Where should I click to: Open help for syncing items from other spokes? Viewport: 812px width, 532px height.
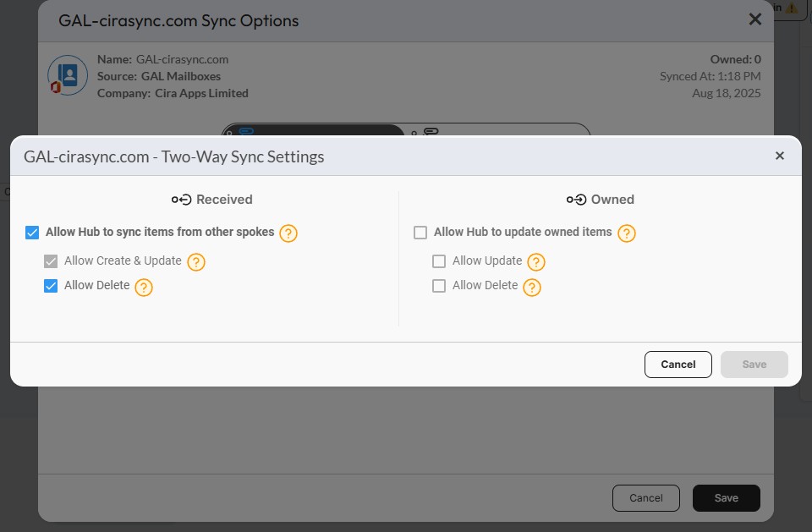288,233
